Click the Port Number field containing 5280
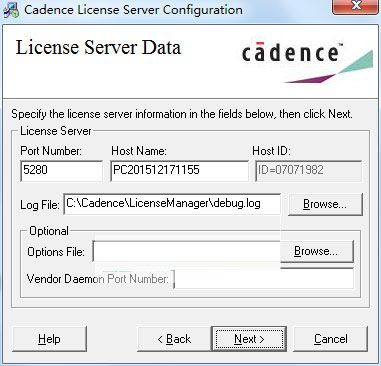The height and width of the screenshot is (366, 381). pyautogui.click(x=62, y=171)
